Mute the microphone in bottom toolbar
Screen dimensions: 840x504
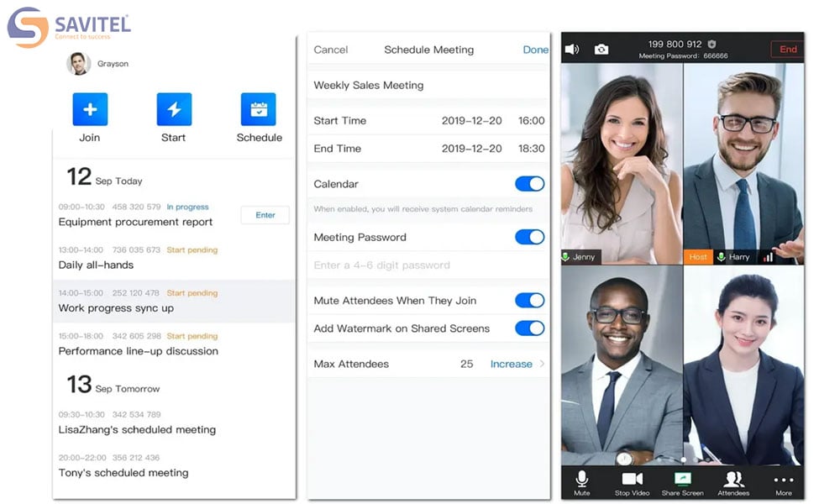coord(581,479)
